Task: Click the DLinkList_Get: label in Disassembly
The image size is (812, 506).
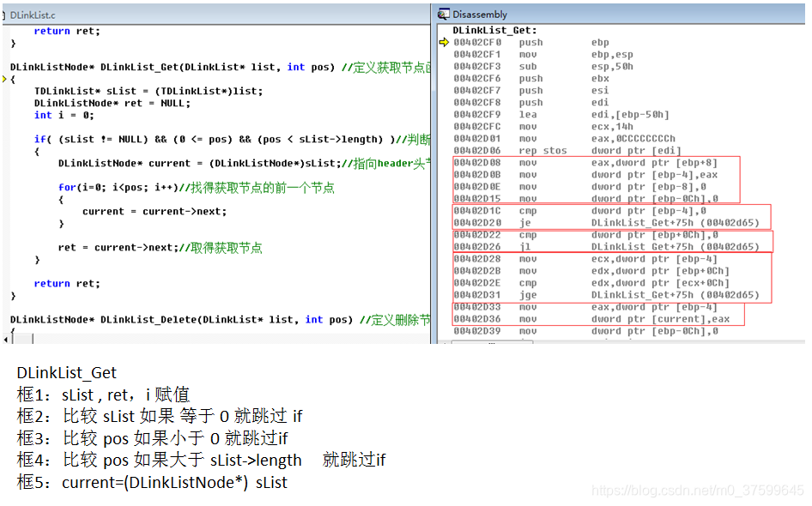Action: point(494,31)
